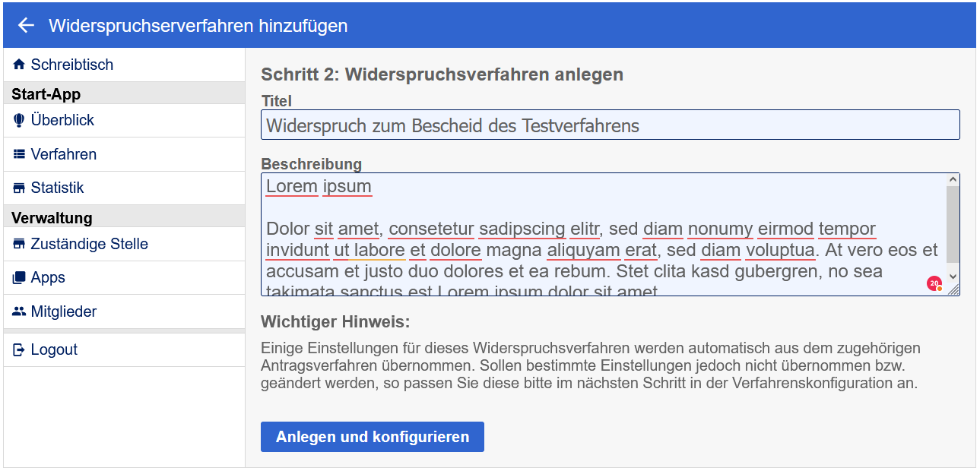
Task: Click the red spellcheck counter badge
Action: coord(934,283)
